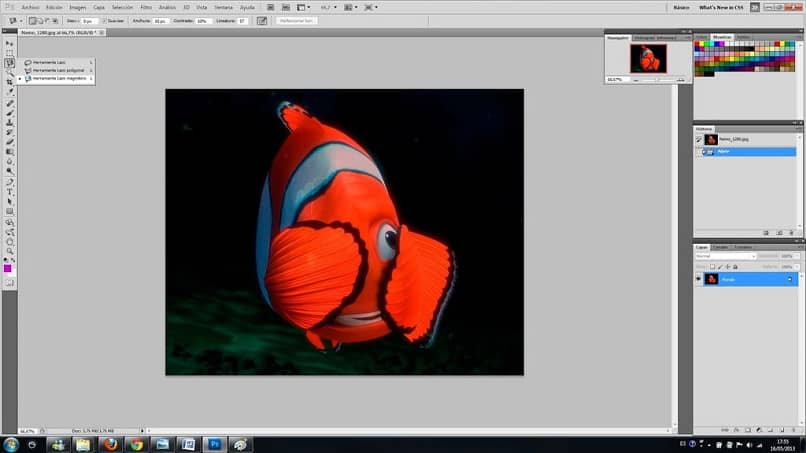
Task: Switch to the Histograma tab
Action: (x=644, y=38)
